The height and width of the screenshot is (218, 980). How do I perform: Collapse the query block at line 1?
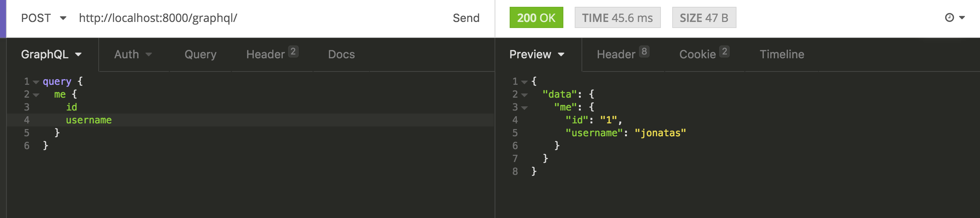click(x=36, y=82)
